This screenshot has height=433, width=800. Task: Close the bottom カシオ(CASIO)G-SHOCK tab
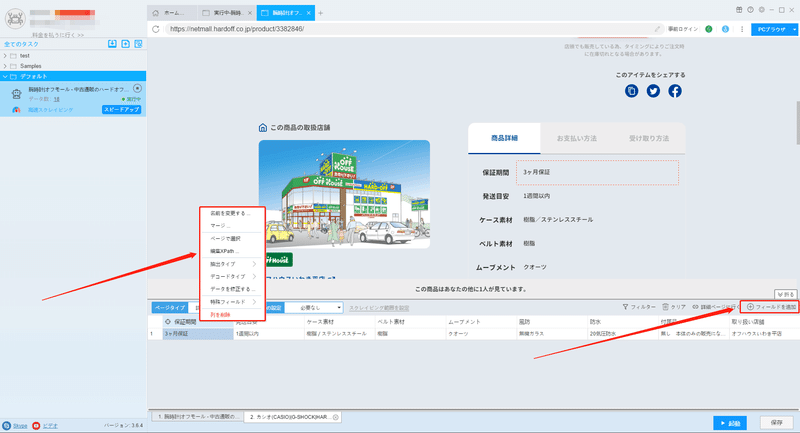336,417
